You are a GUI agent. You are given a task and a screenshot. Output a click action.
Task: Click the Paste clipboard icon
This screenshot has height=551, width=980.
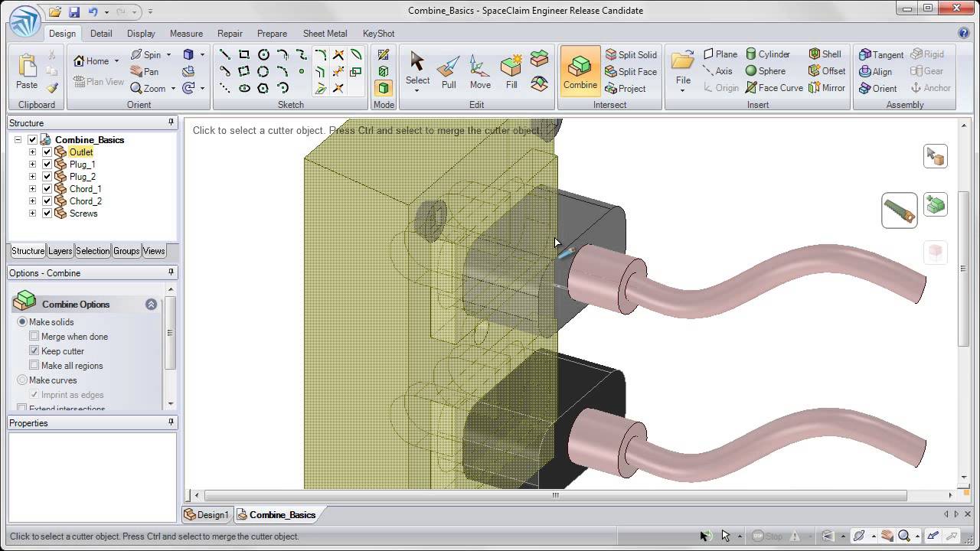[x=27, y=72]
